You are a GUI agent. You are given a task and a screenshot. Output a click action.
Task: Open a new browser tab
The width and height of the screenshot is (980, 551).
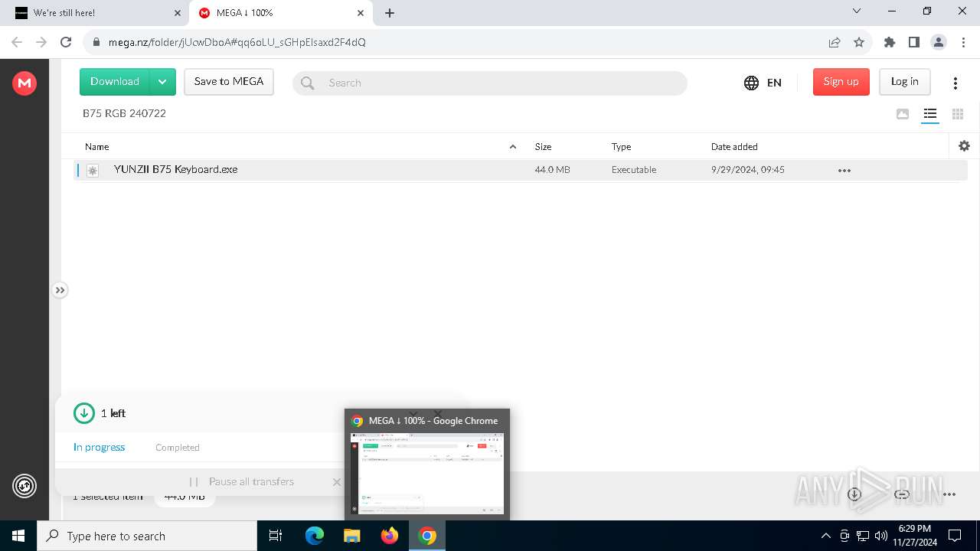tap(390, 13)
